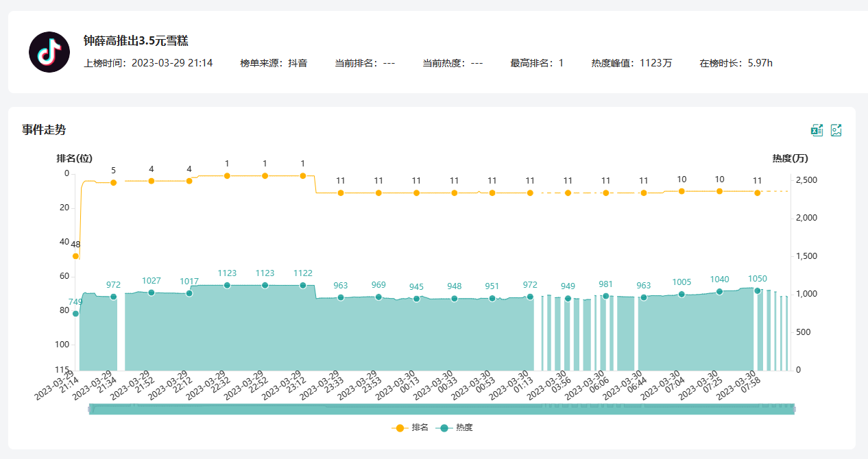Click the heat 1122 data point
The height and width of the screenshot is (459, 868).
point(302,285)
